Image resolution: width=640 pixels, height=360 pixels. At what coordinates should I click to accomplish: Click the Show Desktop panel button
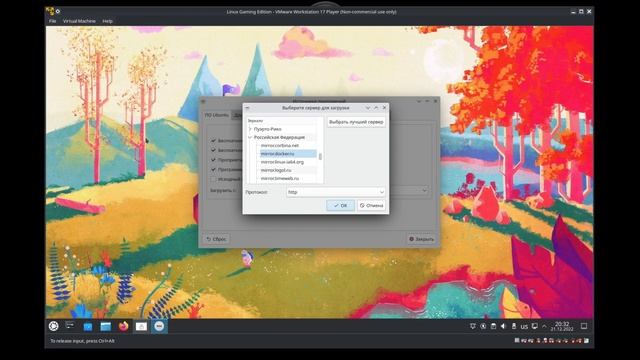(x=584, y=326)
